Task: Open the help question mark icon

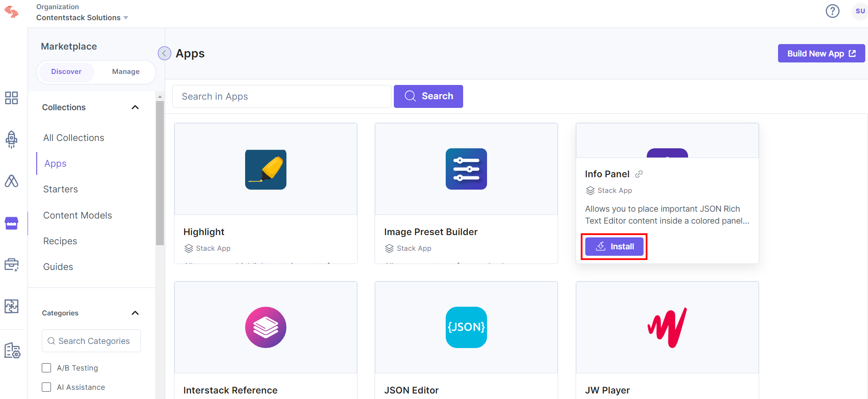Action: pyautogui.click(x=832, y=11)
